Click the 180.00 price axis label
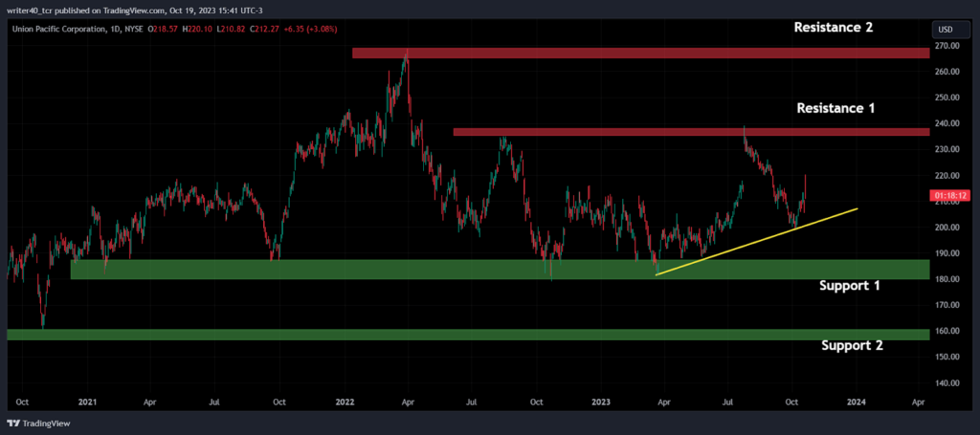This screenshot has width=980, height=435. (x=948, y=279)
